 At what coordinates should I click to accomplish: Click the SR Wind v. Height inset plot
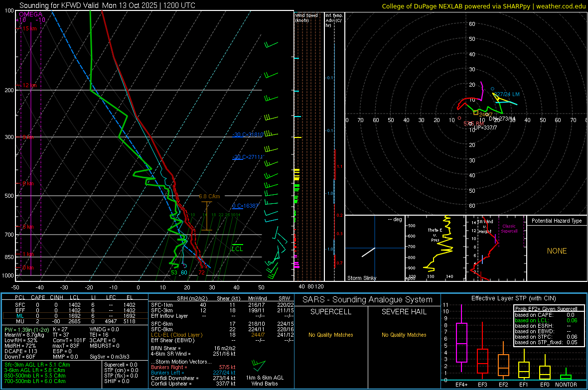(496, 248)
